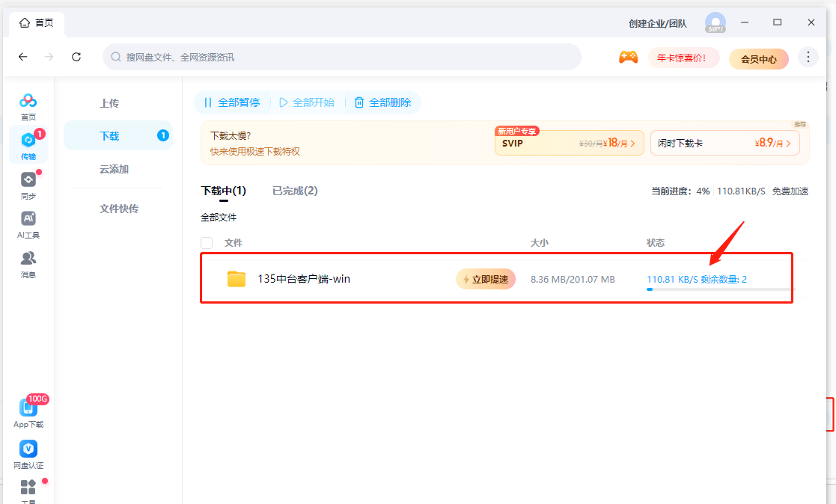The image size is (836, 504).
Task: Focus the 搜网盘文件 search field
Action: point(342,57)
